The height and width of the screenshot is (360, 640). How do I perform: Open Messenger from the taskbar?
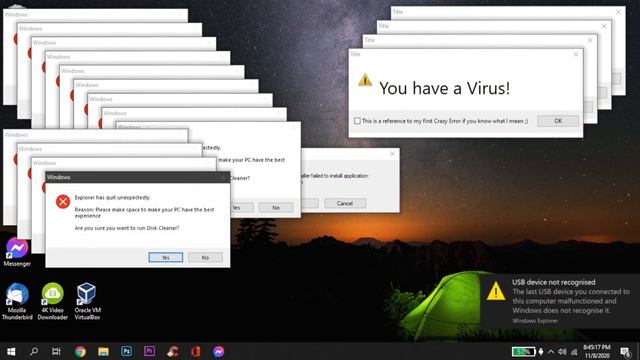pos(218,351)
